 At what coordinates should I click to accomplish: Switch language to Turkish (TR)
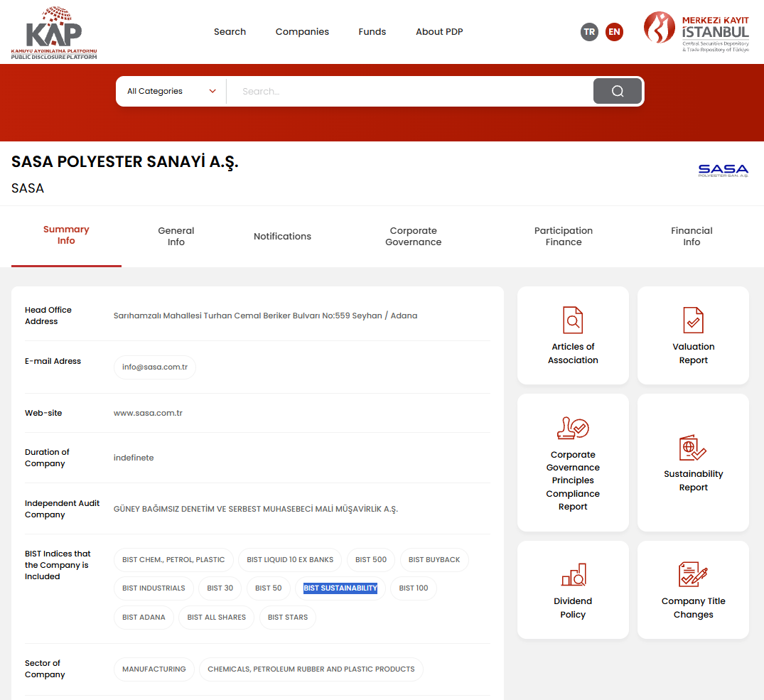[x=589, y=32]
